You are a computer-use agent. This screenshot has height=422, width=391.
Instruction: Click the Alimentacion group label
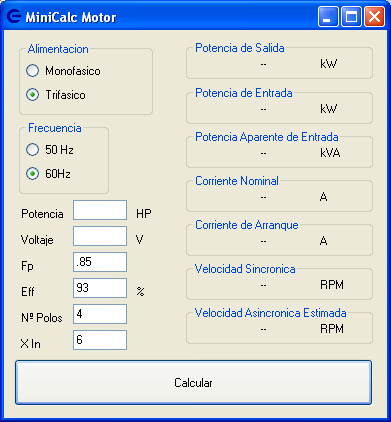[58, 49]
